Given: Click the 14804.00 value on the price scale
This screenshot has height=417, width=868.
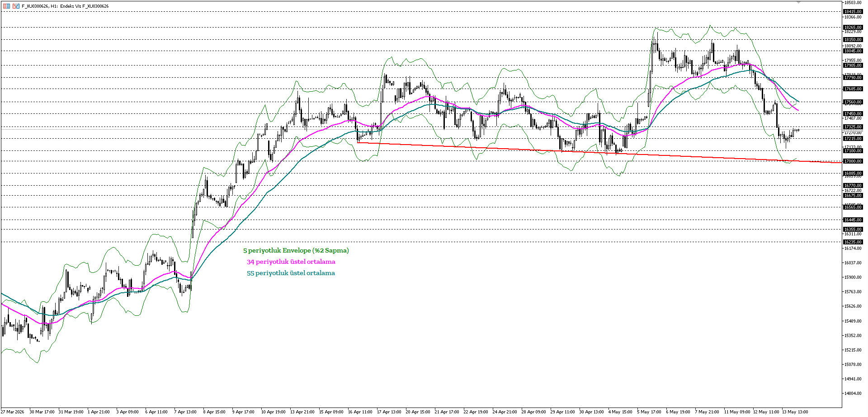Looking at the screenshot, I should [x=853, y=394].
